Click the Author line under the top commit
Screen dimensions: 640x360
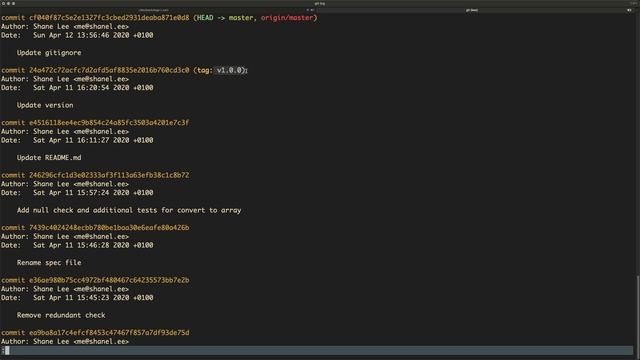(65, 27)
